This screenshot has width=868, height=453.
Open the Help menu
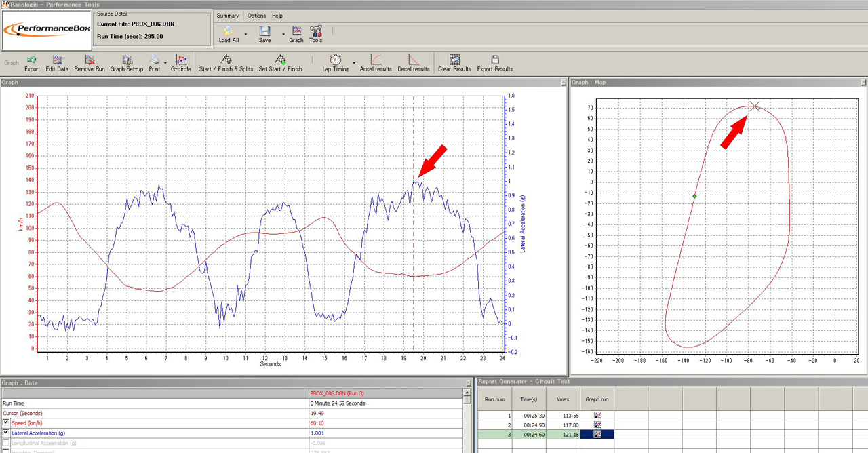point(277,16)
